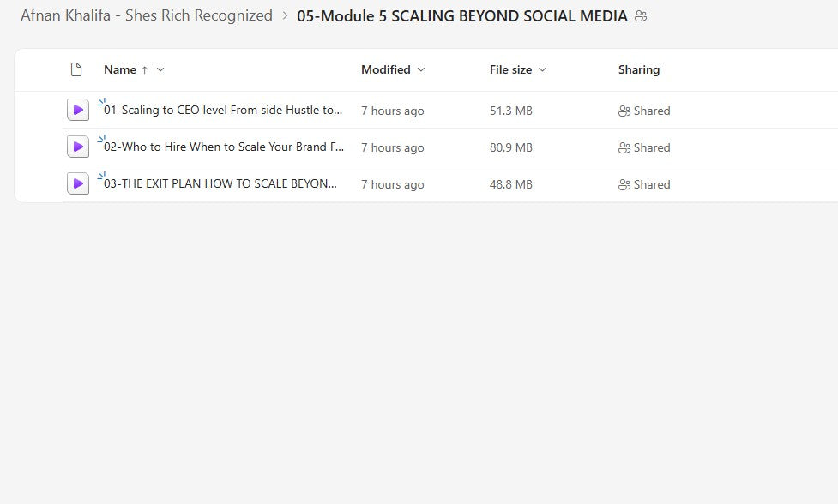Play the "03-THE EXIT PLAN" video icon
The height and width of the screenshot is (504, 838).
click(x=78, y=183)
